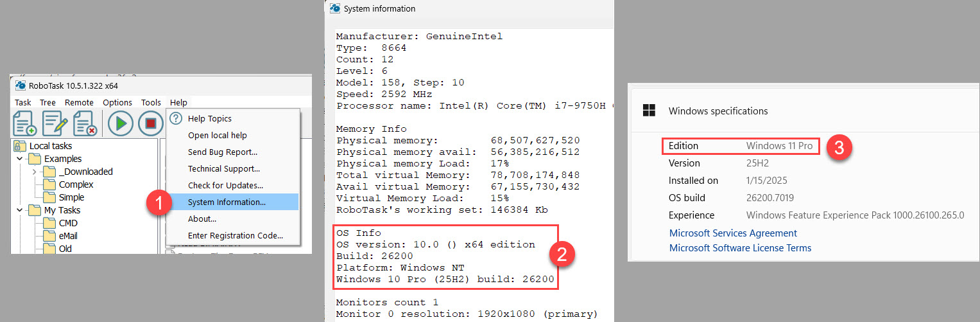The height and width of the screenshot is (322, 980).
Task: Click the Edit Task pencil icon
Action: coord(55,123)
